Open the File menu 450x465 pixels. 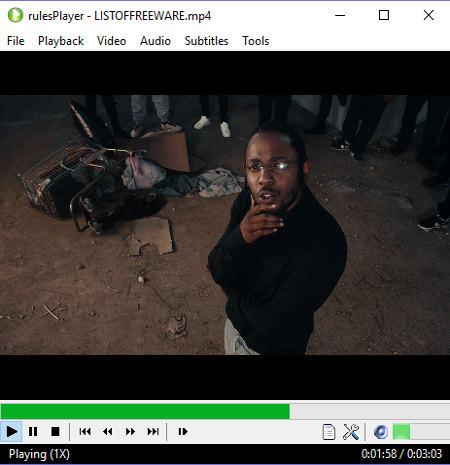pyautogui.click(x=16, y=41)
